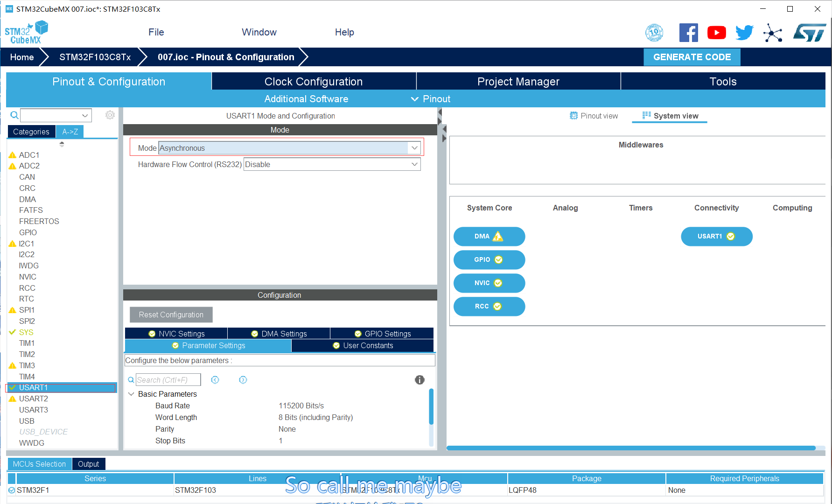Screen dimensions: 832x504
Task: Click the Baud Rate value 115200 Bits/s
Action: point(301,406)
